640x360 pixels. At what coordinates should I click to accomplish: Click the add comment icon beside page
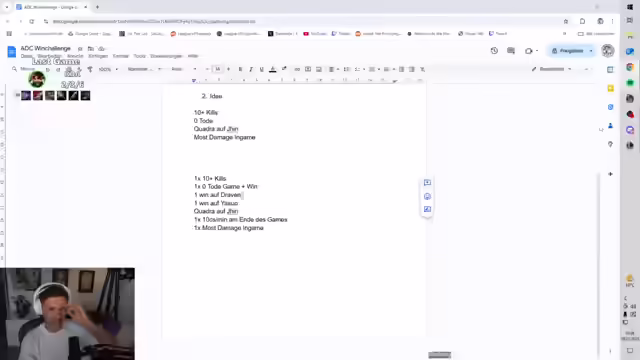coord(427,182)
